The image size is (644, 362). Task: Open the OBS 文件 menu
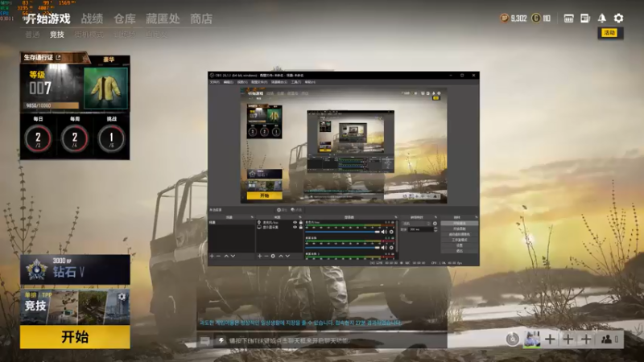pos(214,82)
